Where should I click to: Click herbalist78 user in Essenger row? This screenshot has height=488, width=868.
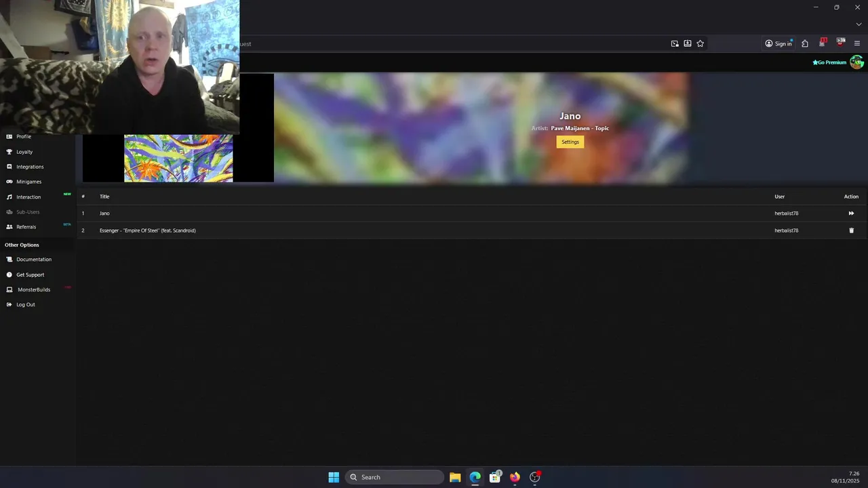pyautogui.click(x=787, y=230)
